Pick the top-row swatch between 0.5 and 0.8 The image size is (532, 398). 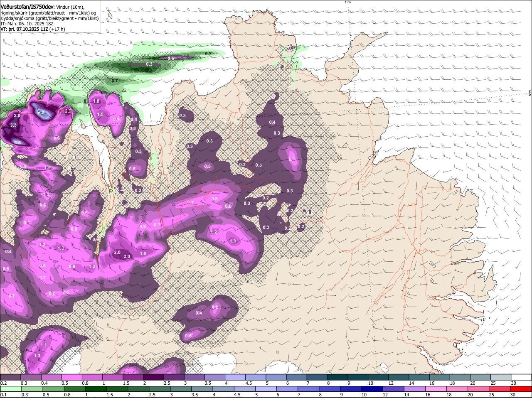pyautogui.click(x=71, y=377)
